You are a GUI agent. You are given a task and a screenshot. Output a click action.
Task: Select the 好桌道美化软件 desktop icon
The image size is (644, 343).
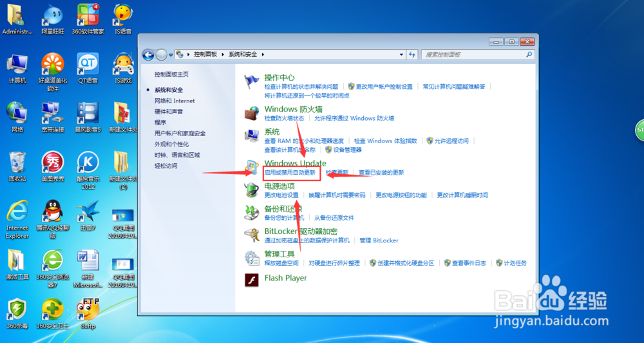pos(53,72)
